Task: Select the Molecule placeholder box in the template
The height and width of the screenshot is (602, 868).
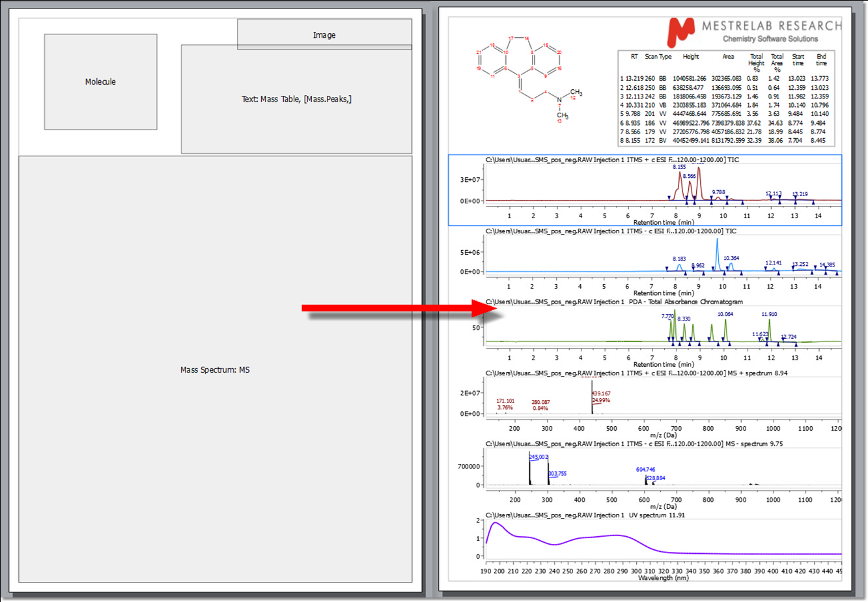Action: (100, 81)
